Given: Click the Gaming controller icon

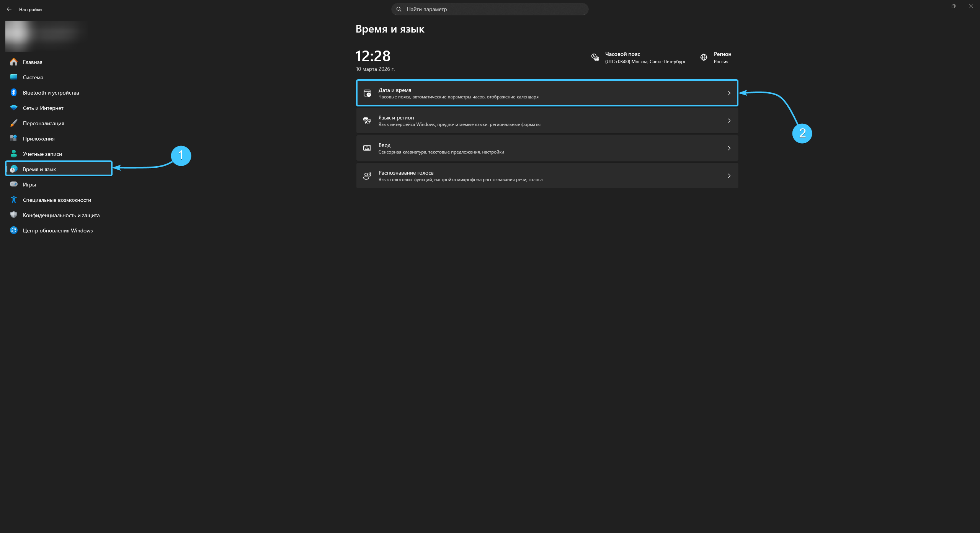Looking at the screenshot, I should (14, 184).
